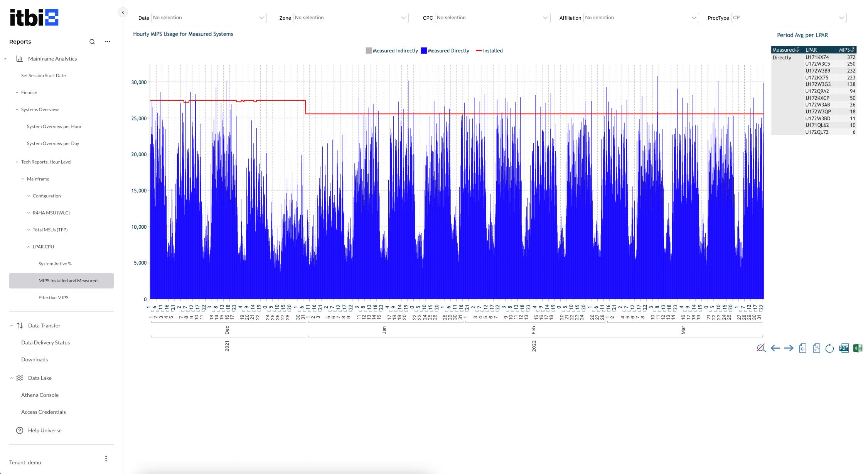The image size is (868, 474).
Task: Sort table by MIPS column header
Action: pyautogui.click(x=846, y=50)
